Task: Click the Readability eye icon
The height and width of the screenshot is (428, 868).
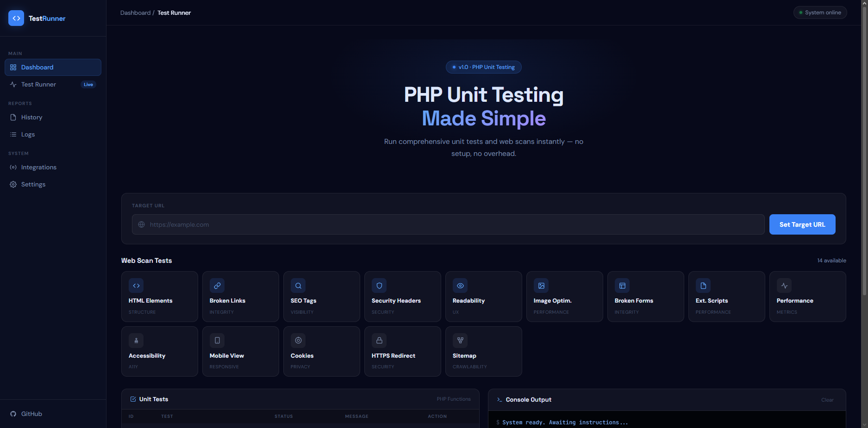Action: coord(460,285)
